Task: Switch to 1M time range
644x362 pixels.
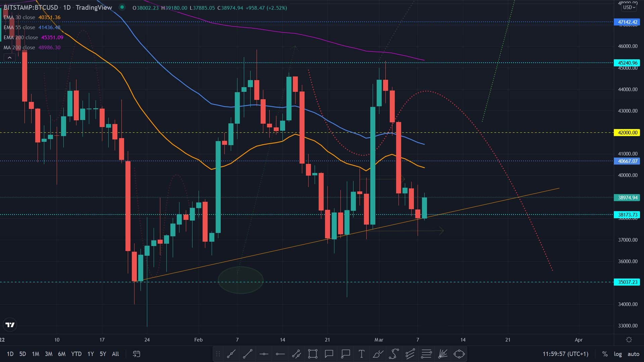Action: (36, 354)
